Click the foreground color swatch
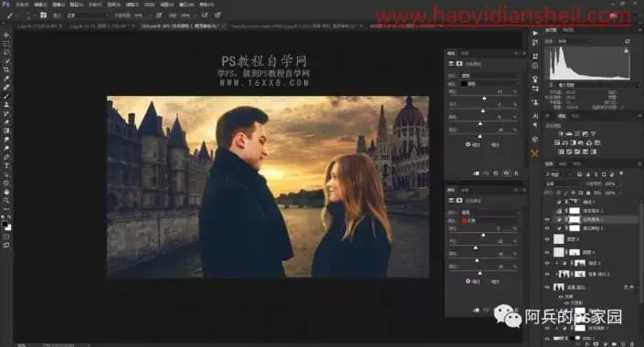 (5, 224)
